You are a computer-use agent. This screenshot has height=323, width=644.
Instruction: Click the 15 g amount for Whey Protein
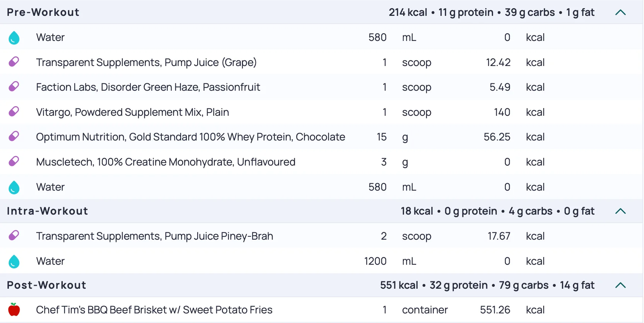(381, 137)
